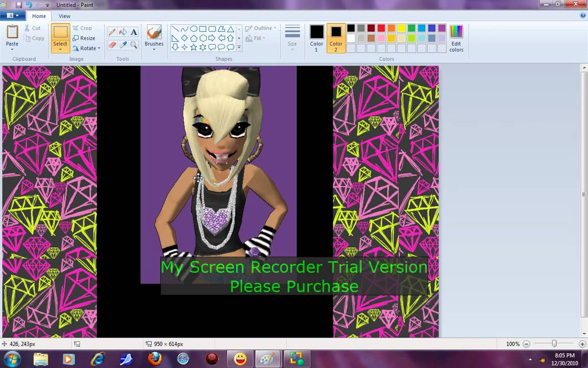Choose the Left arrow shape
This screenshot has width=588, height=368.
point(221,38)
